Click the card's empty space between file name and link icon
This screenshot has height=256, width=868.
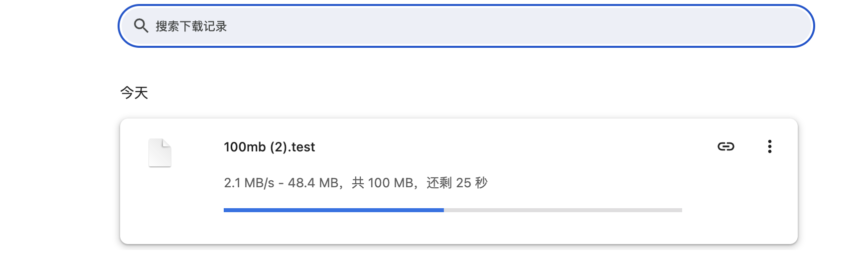(513, 147)
